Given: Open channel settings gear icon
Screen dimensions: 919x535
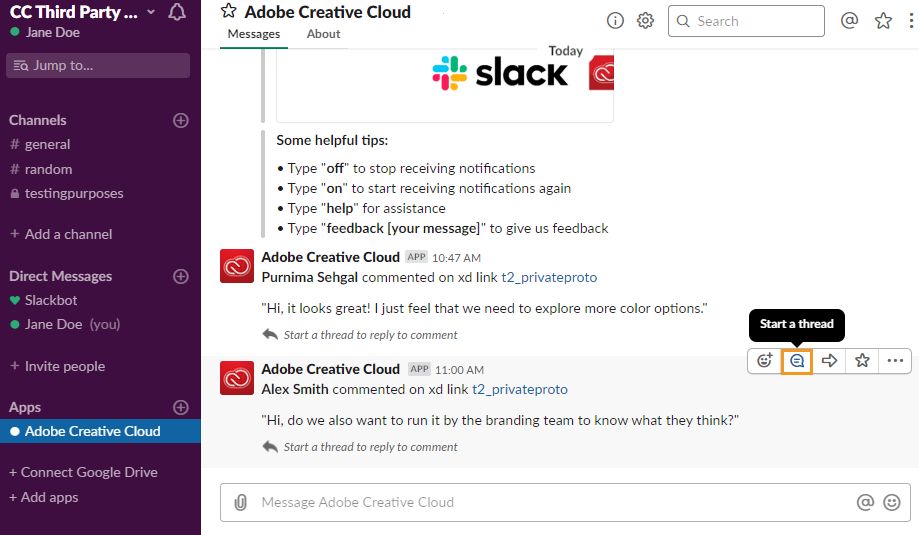Looking at the screenshot, I should click(x=646, y=21).
